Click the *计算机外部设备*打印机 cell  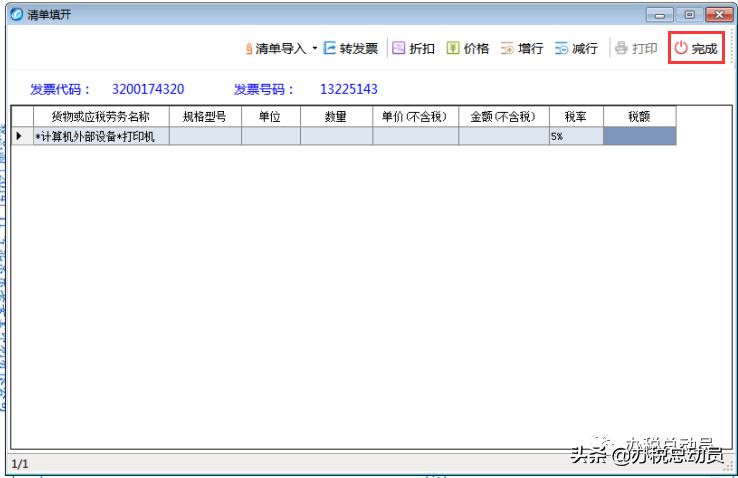101,136
